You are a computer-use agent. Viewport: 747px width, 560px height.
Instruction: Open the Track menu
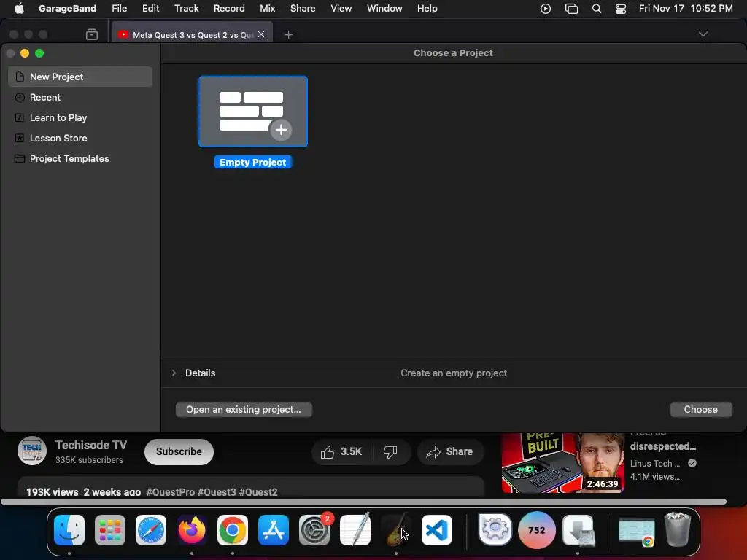click(x=186, y=9)
